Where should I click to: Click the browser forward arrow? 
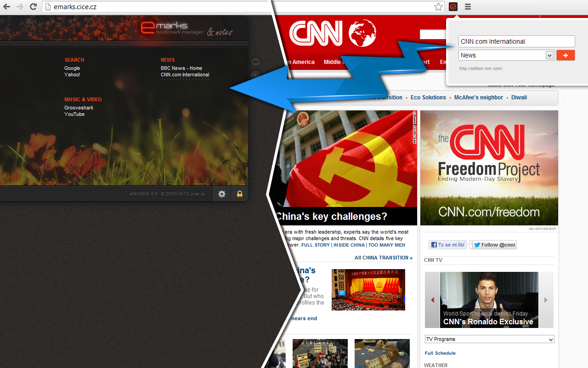(20, 7)
